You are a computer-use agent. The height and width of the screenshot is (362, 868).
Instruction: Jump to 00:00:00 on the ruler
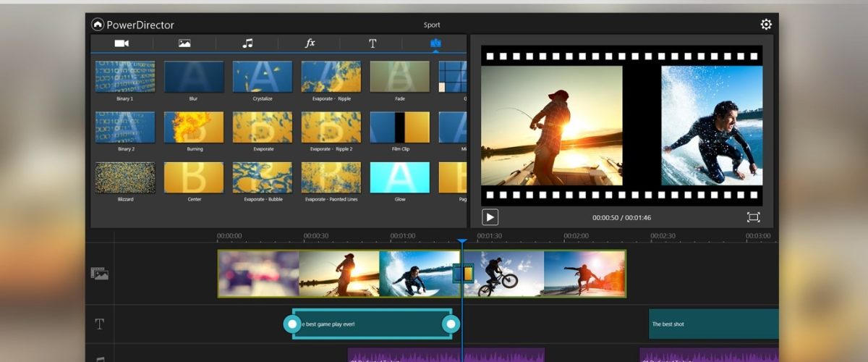pyautogui.click(x=229, y=236)
